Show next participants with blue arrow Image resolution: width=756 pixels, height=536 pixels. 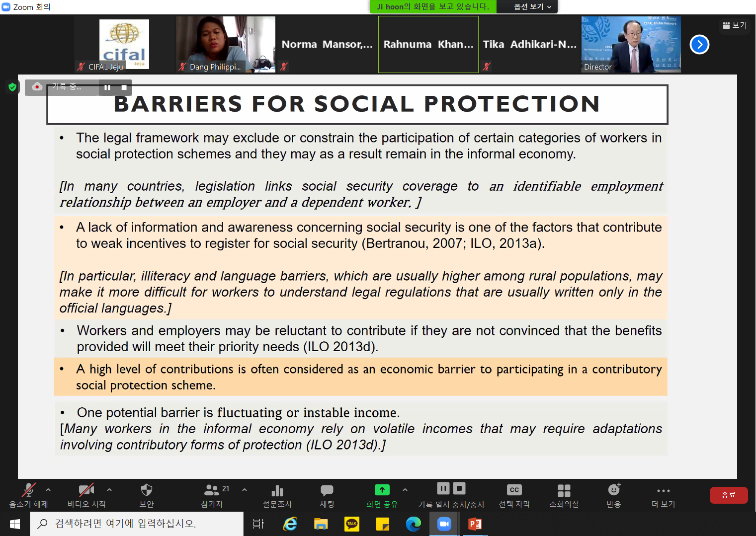[699, 45]
